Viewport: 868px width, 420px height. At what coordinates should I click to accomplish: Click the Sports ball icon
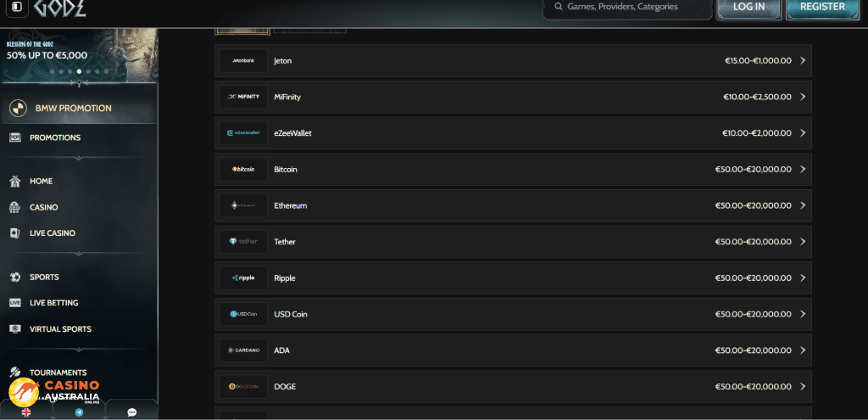(x=15, y=277)
